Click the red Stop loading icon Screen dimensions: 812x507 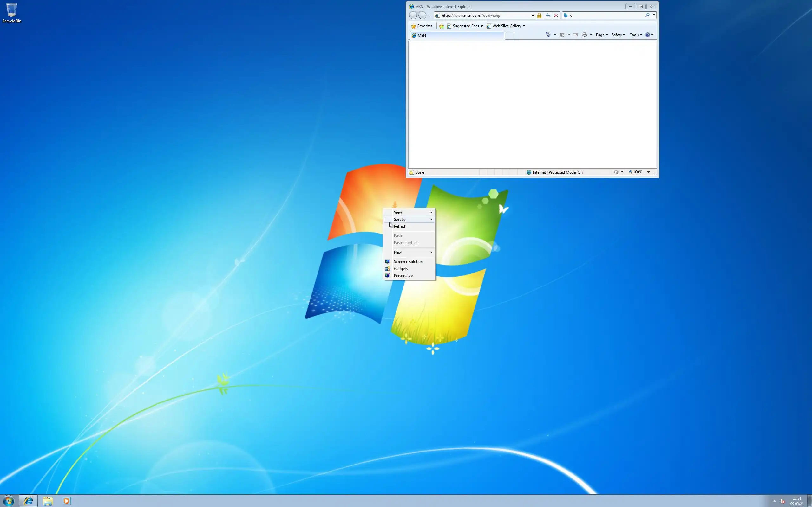pos(556,16)
